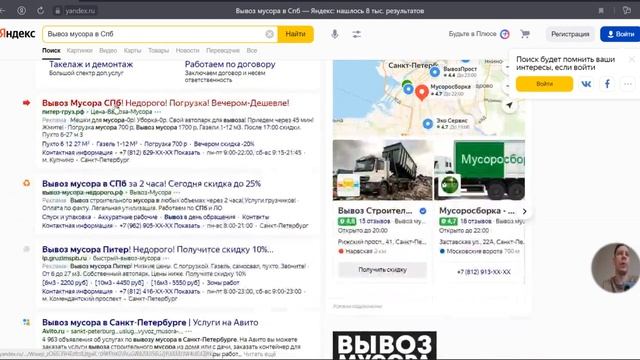Click the Газель 1-12 М³ sitelink

(117, 144)
